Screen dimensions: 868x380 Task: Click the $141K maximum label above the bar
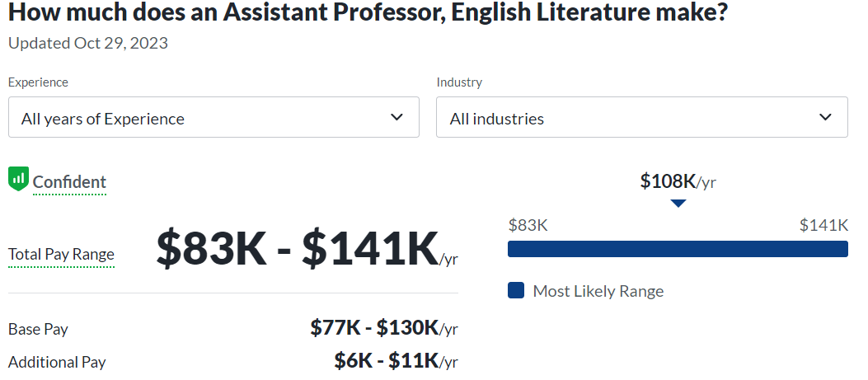[x=823, y=226]
